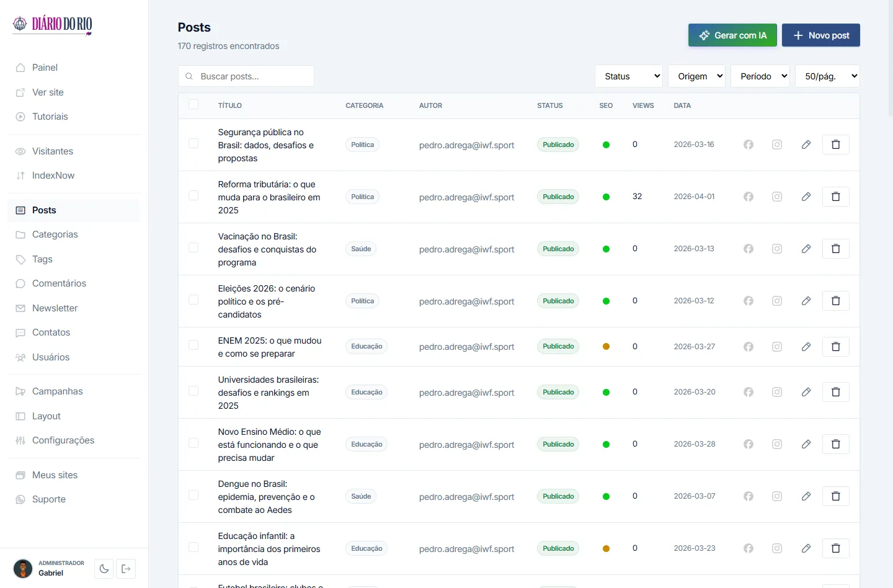Delete the Reforma tributária post
The width and height of the screenshot is (893, 588).
point(836,197)
